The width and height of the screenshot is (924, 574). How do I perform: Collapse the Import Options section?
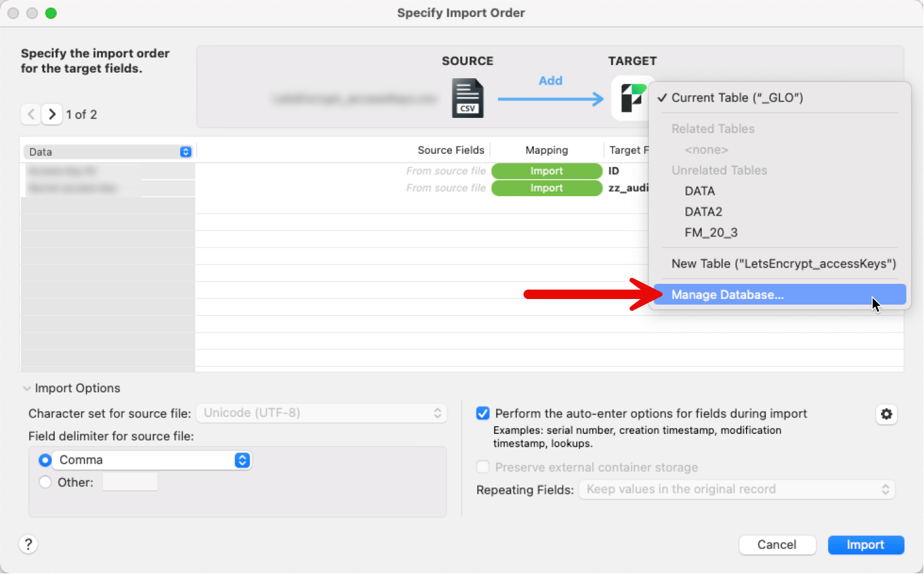[x=27, y=389]
